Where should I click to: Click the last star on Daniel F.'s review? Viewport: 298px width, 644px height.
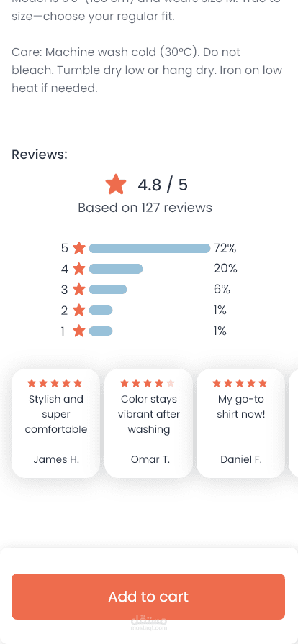coord(263,384)
